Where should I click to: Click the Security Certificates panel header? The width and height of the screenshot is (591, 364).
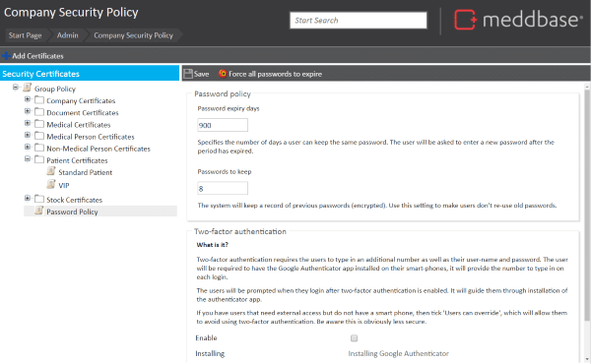click(90, 74)
